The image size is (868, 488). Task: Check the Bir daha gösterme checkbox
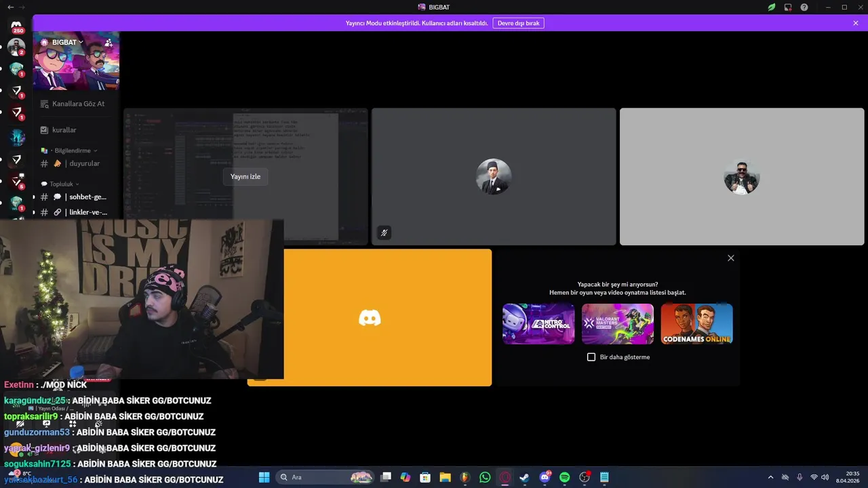591,357
